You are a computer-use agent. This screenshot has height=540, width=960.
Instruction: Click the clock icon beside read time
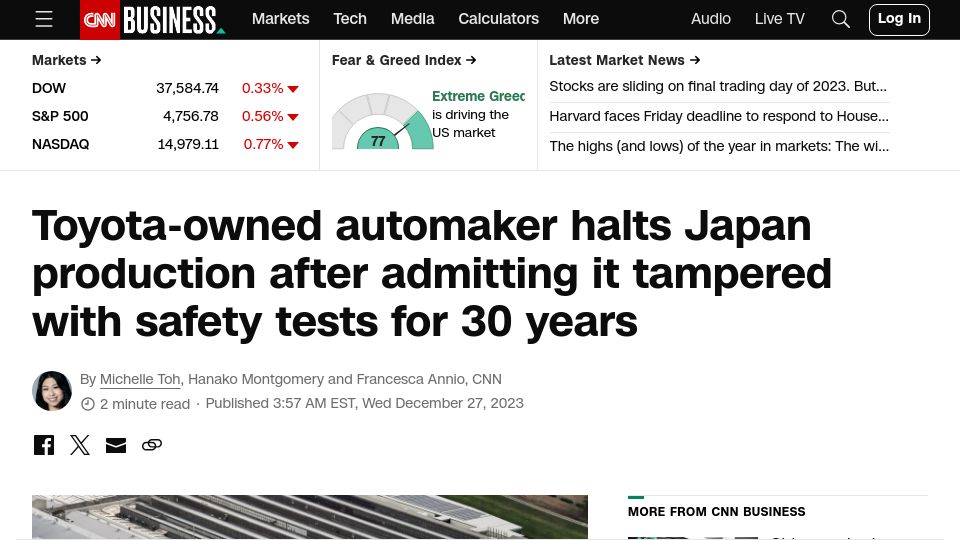(x=88, y=404)
